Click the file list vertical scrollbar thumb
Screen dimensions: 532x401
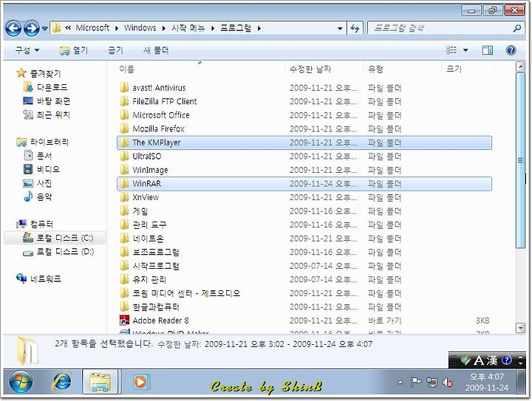(520, 160)
